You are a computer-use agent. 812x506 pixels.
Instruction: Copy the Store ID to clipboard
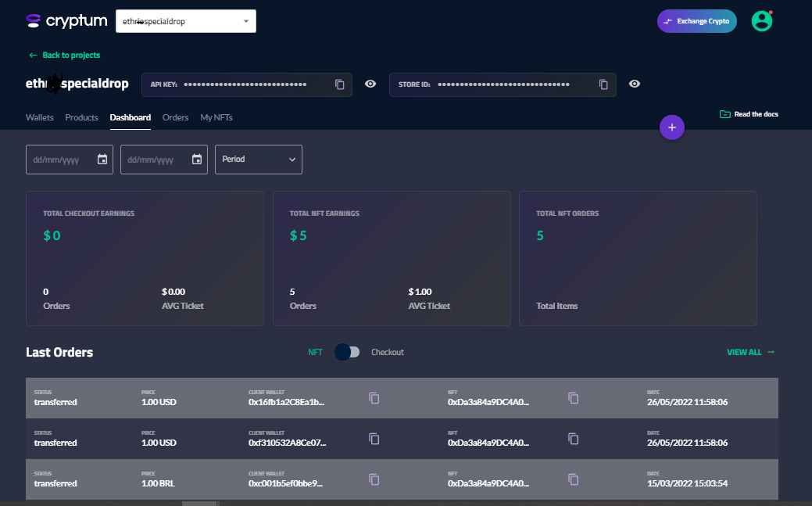click(603, 84)
